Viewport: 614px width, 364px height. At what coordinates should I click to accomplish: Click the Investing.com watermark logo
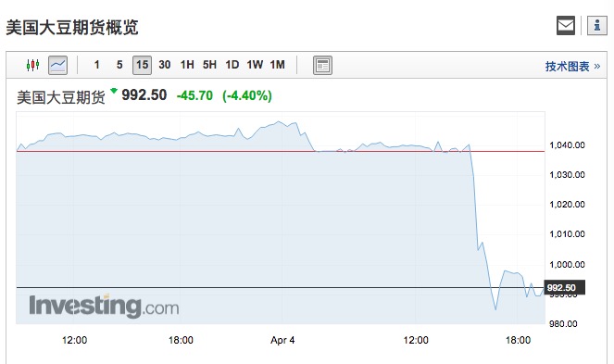[104, 306]
